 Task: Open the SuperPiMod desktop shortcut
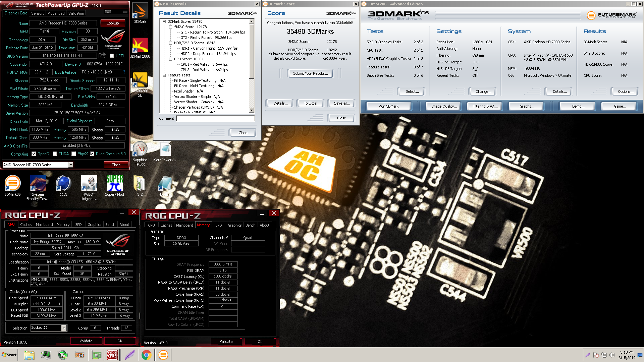114,186
